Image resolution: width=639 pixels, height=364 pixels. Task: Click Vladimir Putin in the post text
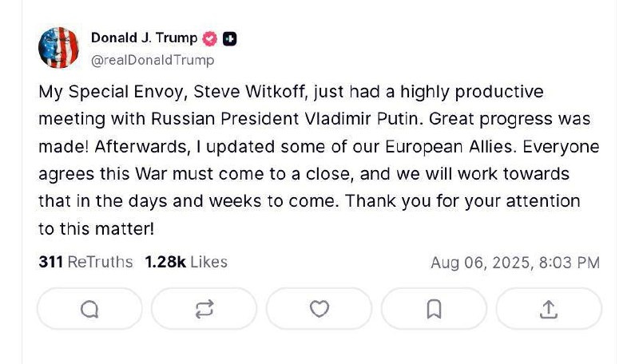(361, 119)
